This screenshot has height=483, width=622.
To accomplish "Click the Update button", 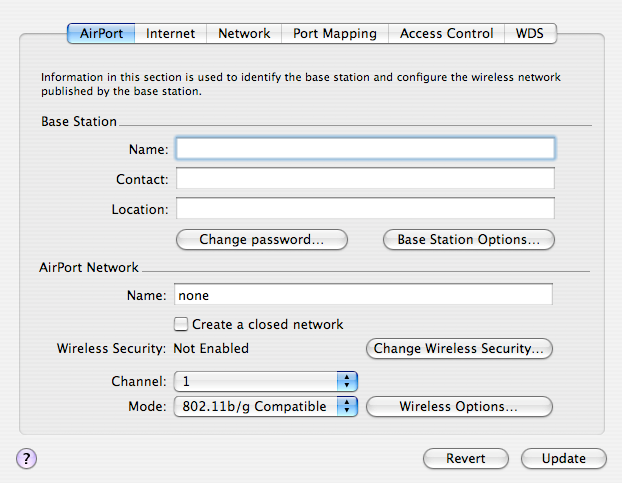I will (564, 458).
